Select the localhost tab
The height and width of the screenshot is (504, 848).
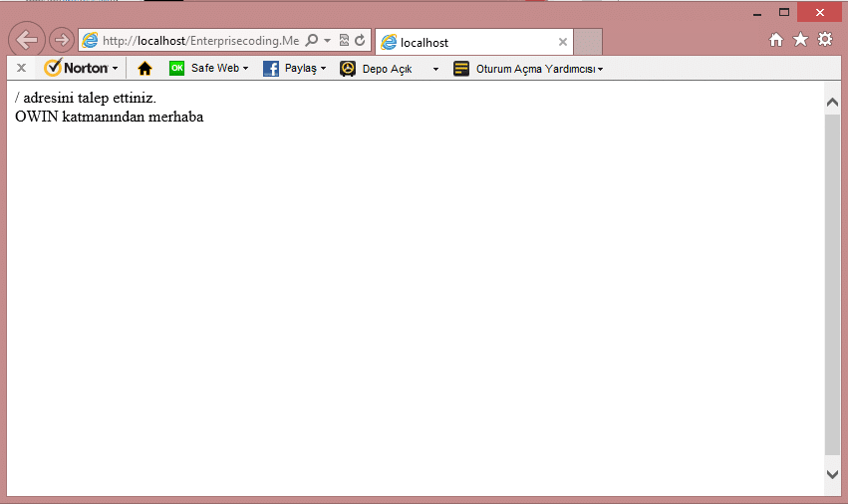pos(474,42)
